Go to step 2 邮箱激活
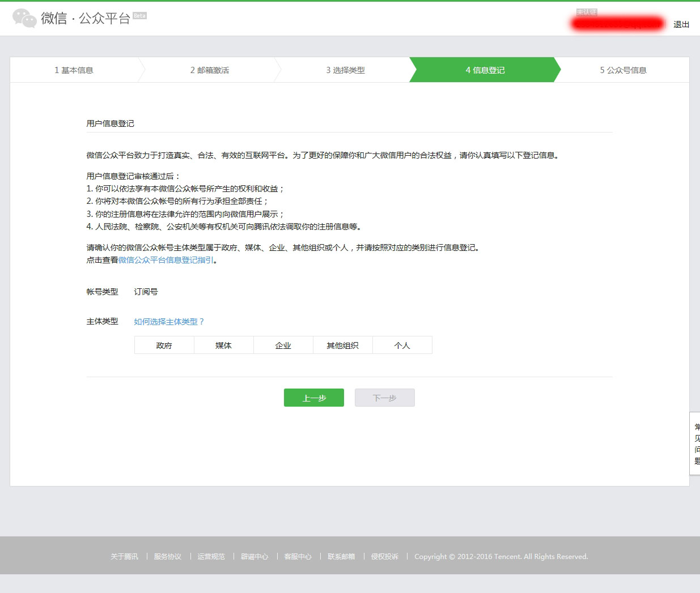 point(210,70)
